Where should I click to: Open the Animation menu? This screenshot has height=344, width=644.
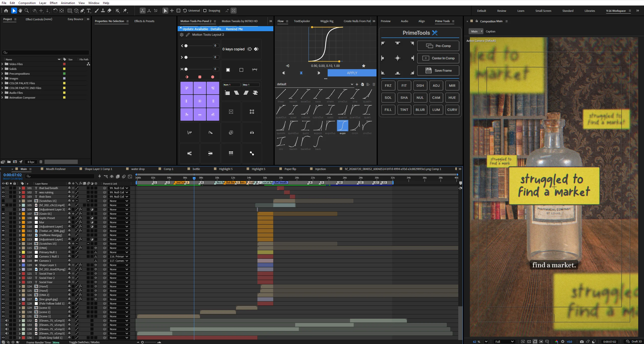68,3
